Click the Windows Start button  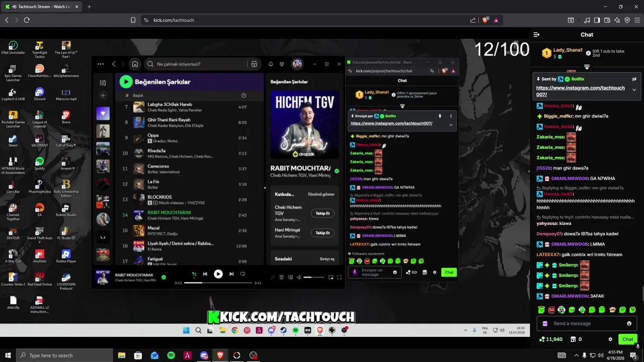pyautogui.click(x=8, y=355)
